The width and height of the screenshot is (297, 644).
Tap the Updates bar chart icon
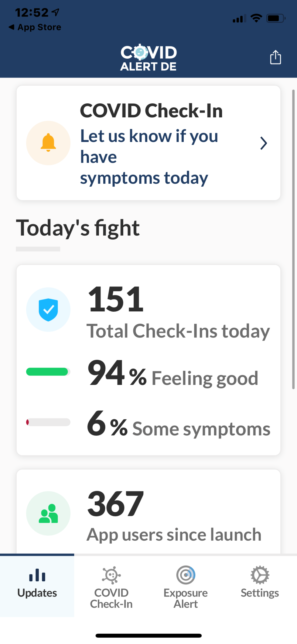coord(37,575)
